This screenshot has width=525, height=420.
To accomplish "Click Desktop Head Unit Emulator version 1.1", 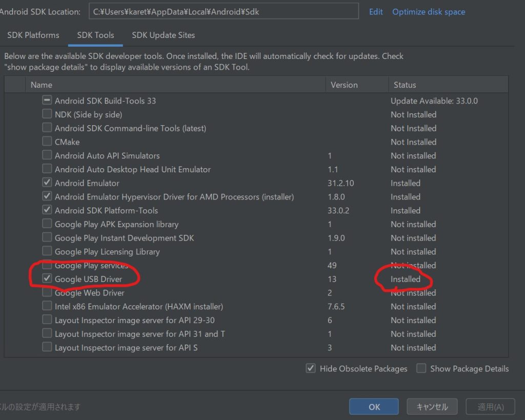I will (x=333, y=169).
